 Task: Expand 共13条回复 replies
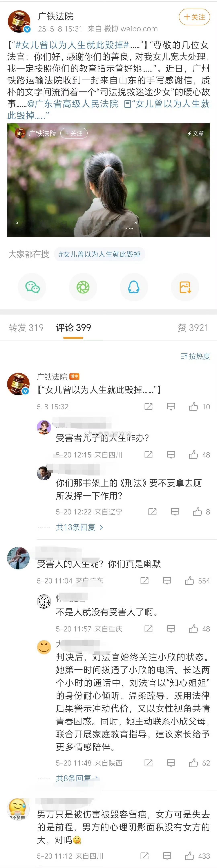pyautogui.click(x=80, y=527)
